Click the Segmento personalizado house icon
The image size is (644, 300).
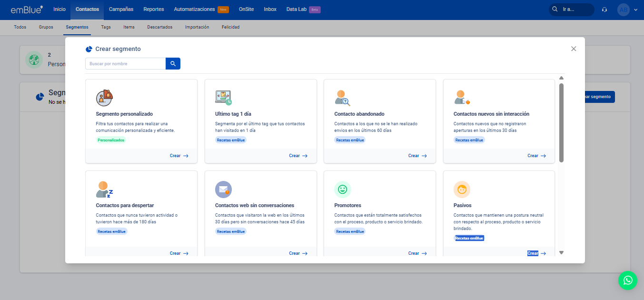[x=104, y=98]
